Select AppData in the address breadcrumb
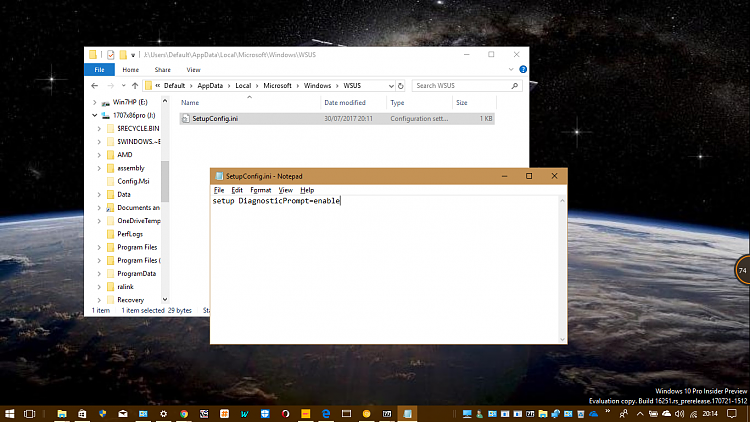Screen dimensions: 750x422 tap(210, 86)
